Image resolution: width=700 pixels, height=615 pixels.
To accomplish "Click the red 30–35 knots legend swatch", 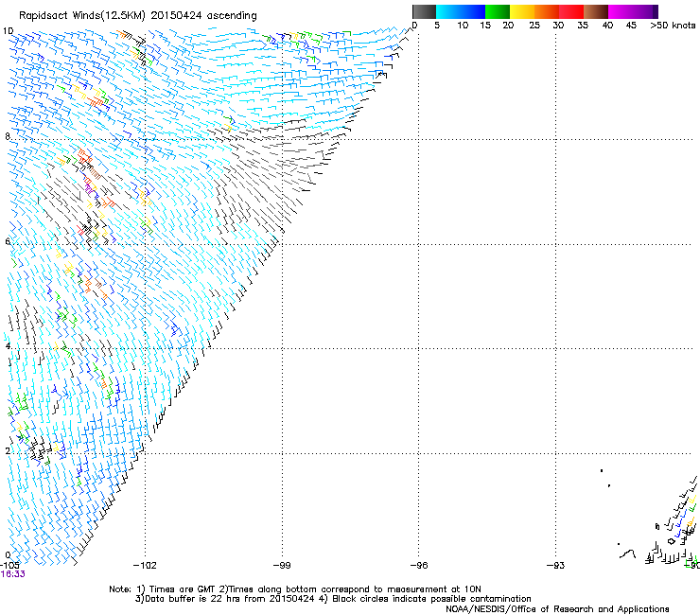I will tap(571, 11).
